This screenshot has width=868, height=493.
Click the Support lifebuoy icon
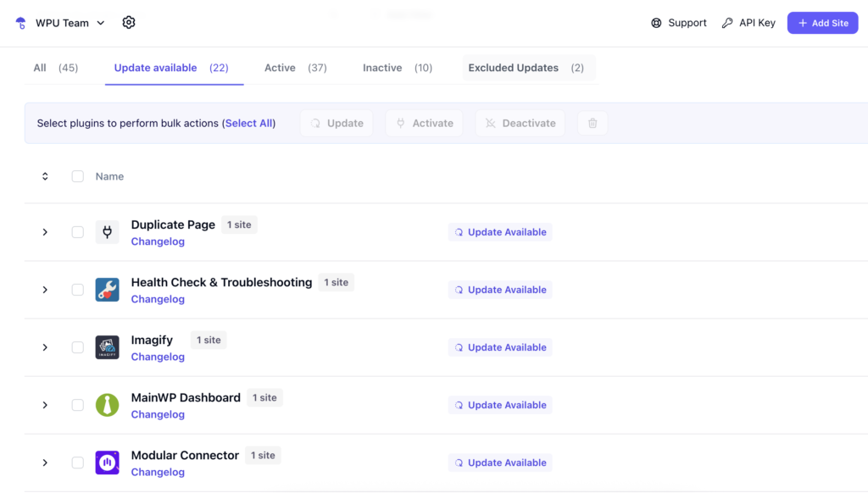pyautogui.click(x=656, y=23)
